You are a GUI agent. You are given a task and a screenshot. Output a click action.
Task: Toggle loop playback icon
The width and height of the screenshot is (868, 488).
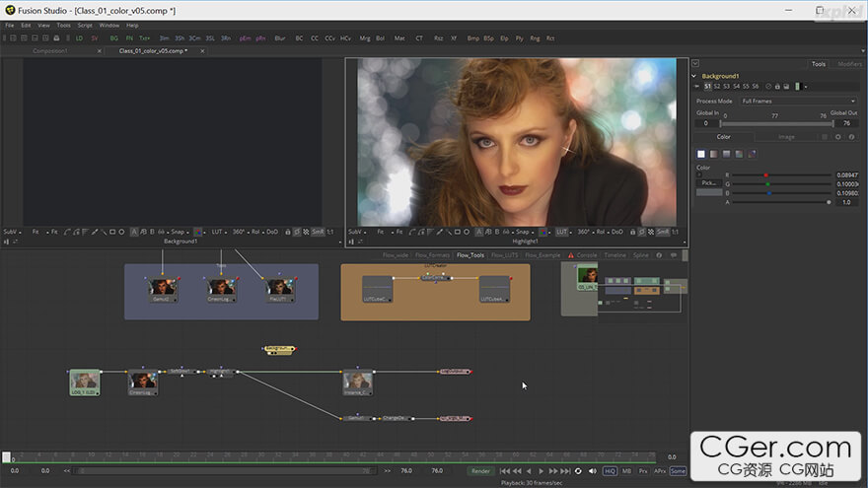(x=578, y=471)
